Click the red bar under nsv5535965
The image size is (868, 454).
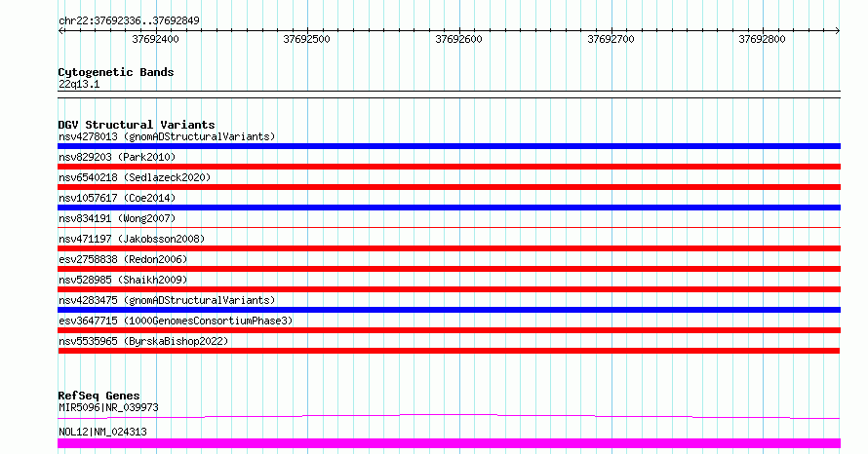(x=449, y=351)
